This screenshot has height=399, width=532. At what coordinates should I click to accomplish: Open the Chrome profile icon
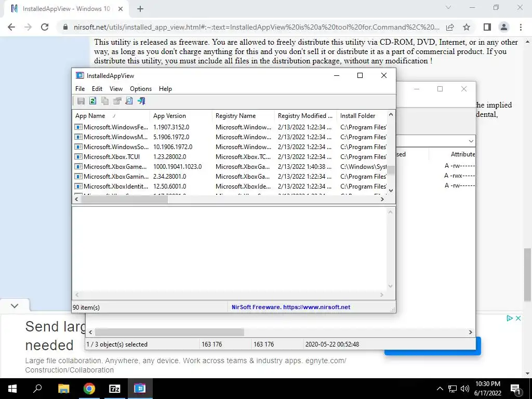click(x=504, y=27)
